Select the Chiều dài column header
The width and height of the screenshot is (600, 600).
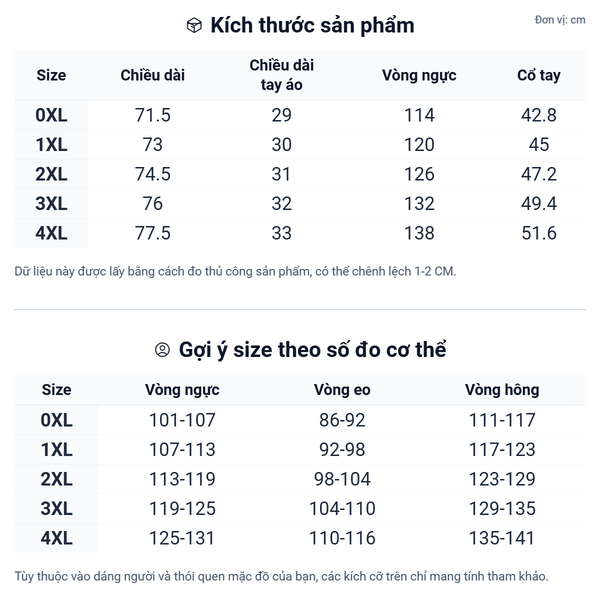click(152, 75)
